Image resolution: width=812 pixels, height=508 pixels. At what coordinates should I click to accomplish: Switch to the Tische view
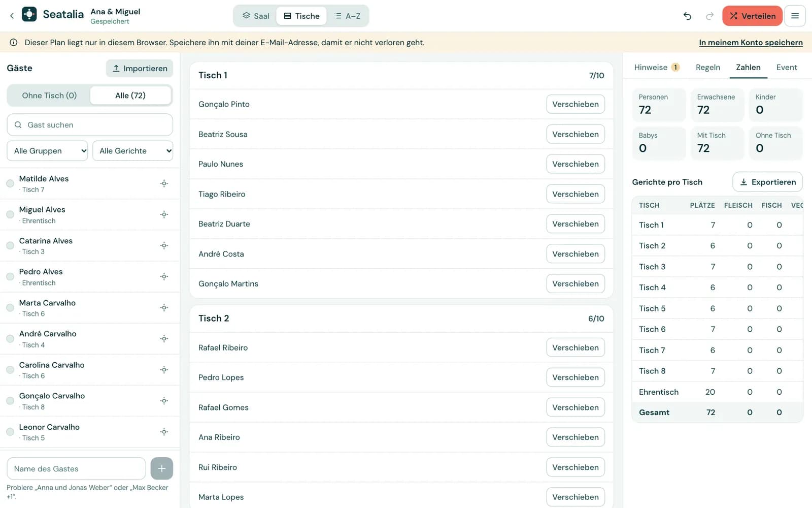pyautogui.click(x=301, y=16)
